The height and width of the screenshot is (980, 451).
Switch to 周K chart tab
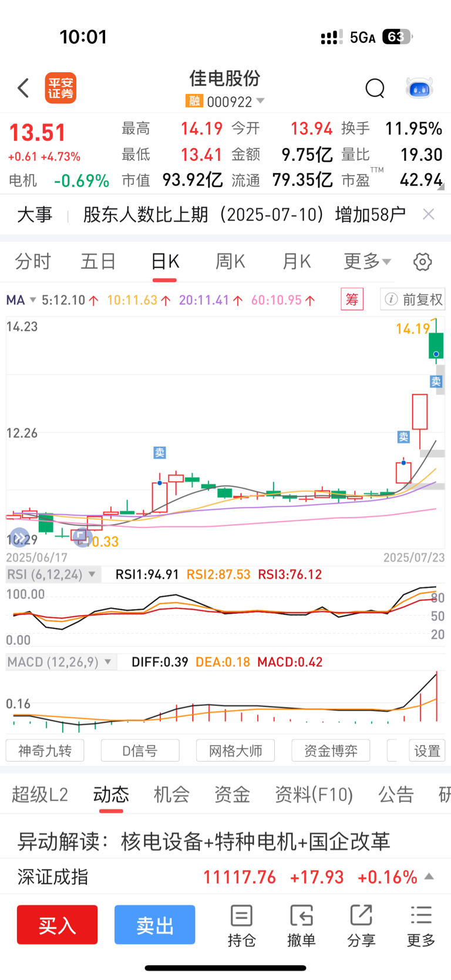point(230,261)
